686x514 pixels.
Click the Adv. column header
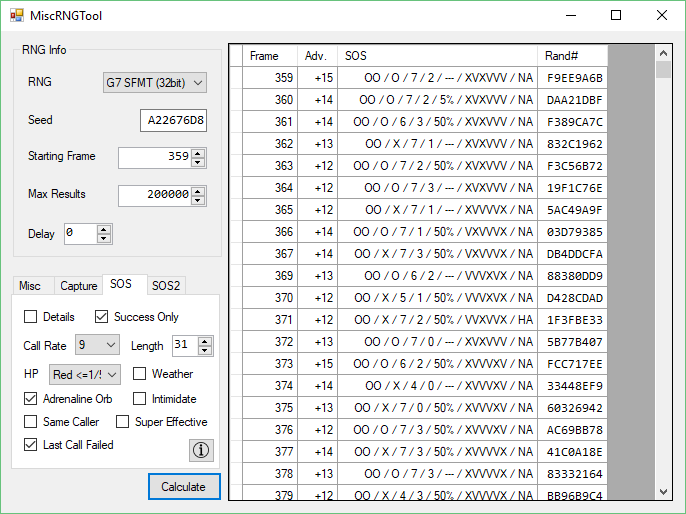318,56
